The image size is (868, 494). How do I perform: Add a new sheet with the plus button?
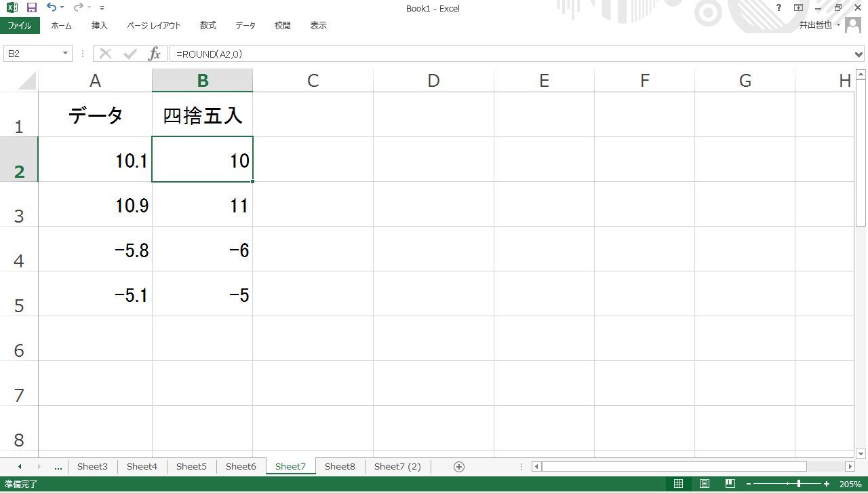click(458, 466)
